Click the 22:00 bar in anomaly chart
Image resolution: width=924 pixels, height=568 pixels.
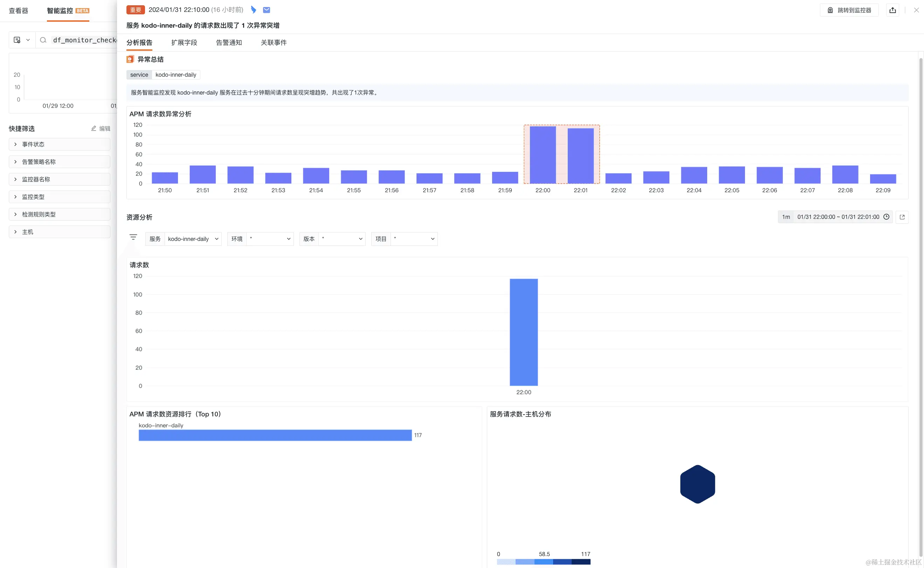click(x=542, y=155)
